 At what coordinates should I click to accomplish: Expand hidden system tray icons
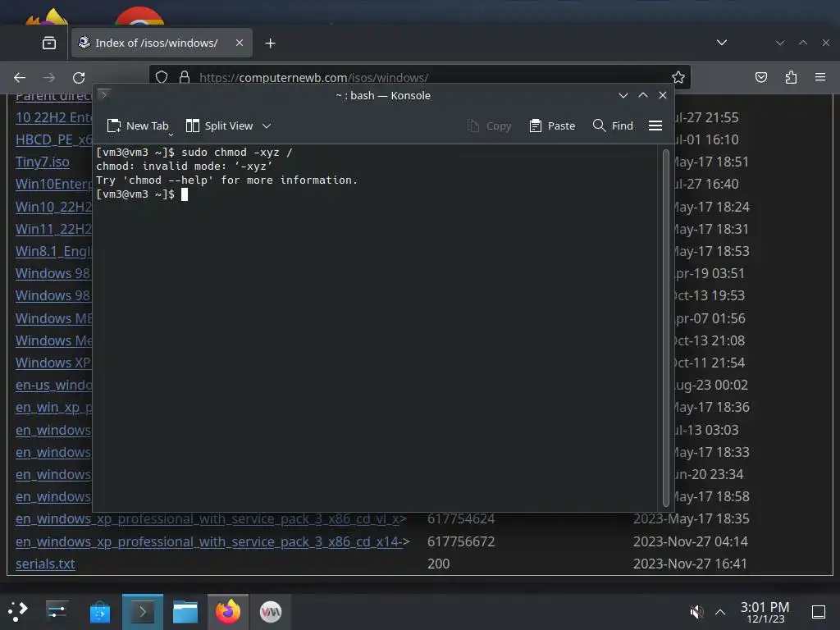coord(720,612)
